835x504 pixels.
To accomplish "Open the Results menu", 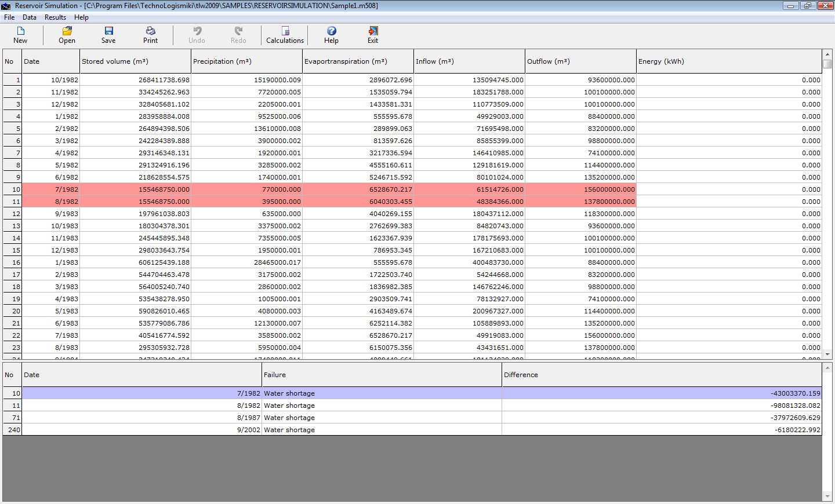I will point(55,17).
